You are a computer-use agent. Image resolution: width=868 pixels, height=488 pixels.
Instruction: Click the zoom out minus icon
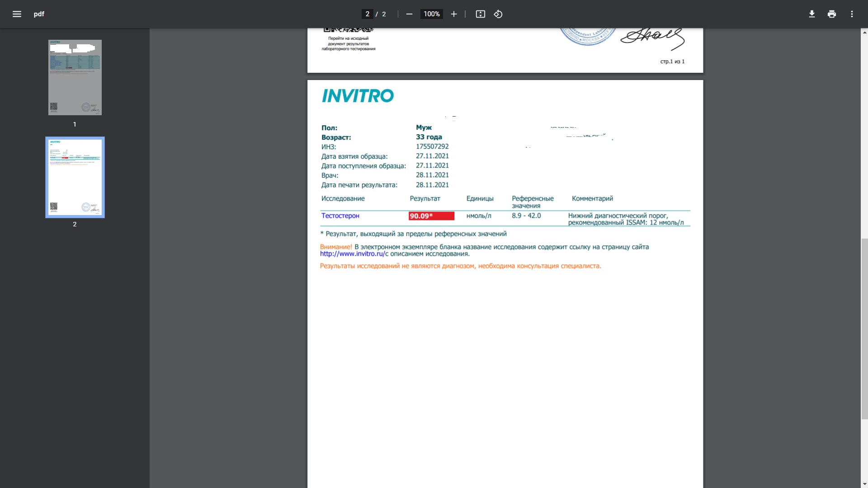coord(409,14)
